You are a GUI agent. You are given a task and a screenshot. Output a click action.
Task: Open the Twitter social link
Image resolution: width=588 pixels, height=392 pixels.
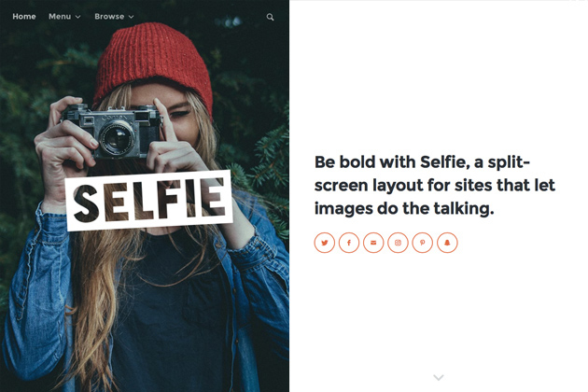(325, 243)
